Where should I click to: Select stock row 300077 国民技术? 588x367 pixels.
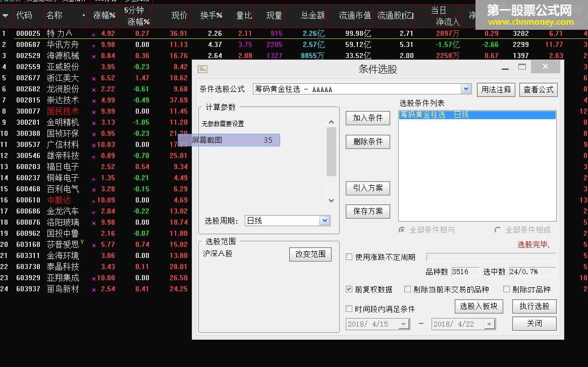95,111
